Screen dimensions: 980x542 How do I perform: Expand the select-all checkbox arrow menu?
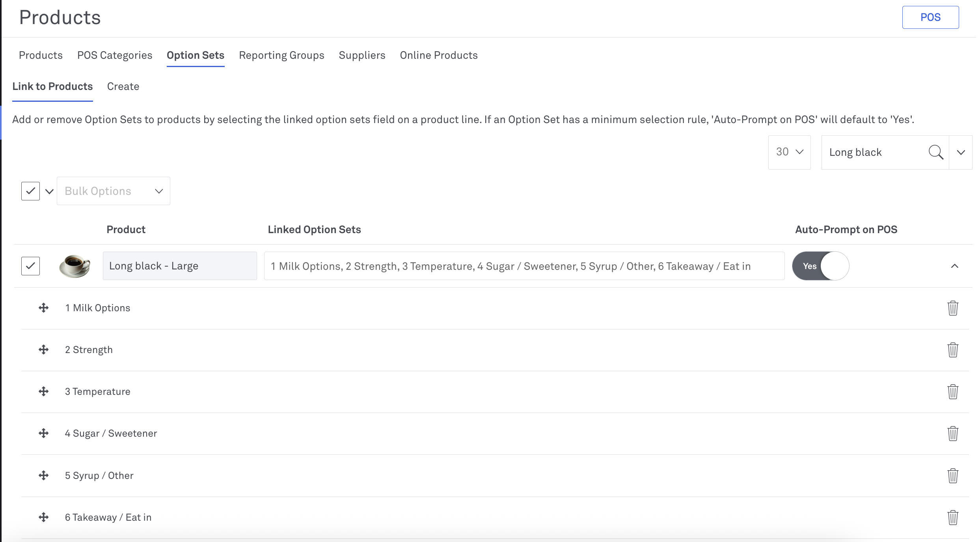(x=49, y=191)
